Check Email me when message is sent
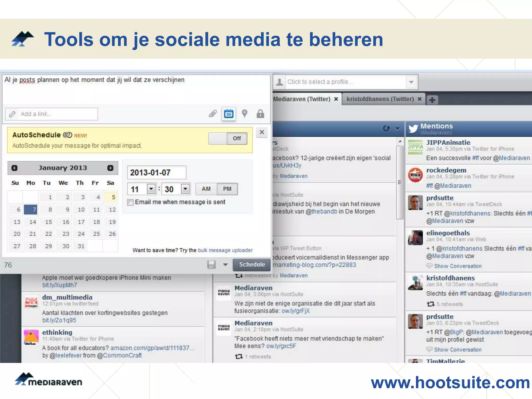Image resolution: width=532 pixels, height=399 pixels. 130,202
